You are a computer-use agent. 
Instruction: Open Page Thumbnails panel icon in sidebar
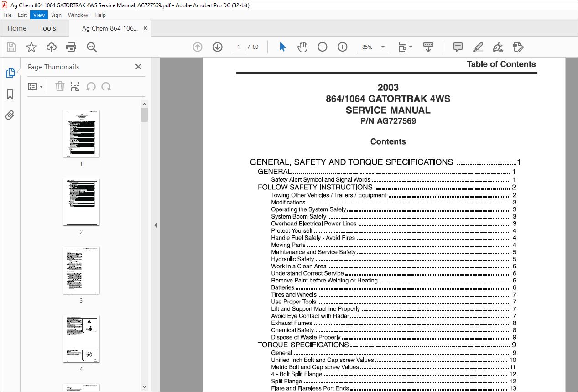[x=10, y=73]
